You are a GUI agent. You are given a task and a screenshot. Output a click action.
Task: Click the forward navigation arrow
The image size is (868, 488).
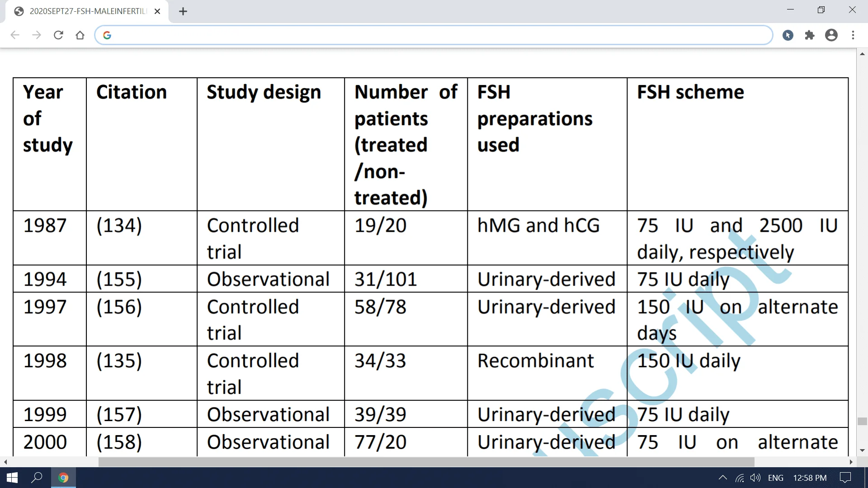pyautogui.click(x=36, y=35)
